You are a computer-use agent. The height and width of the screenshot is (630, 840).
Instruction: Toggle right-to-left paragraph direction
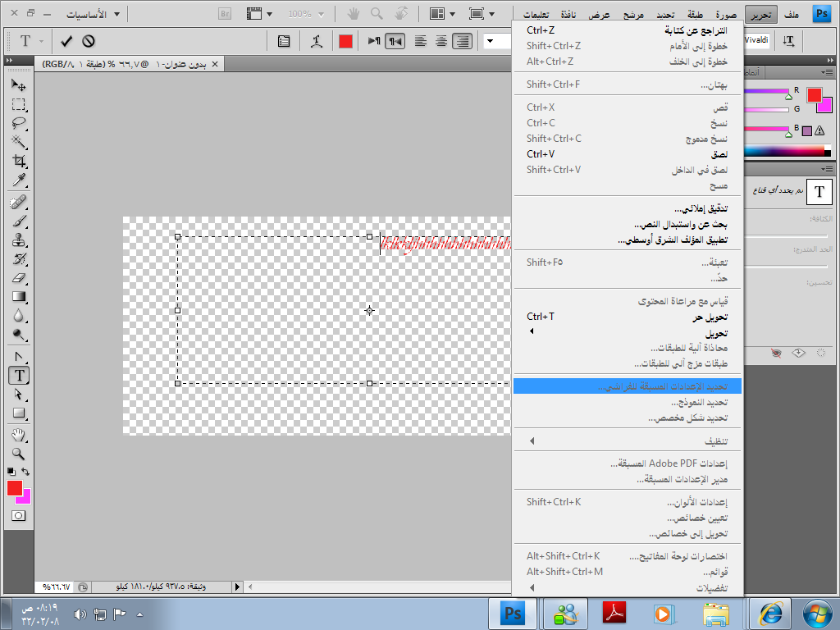click(395, 41)
